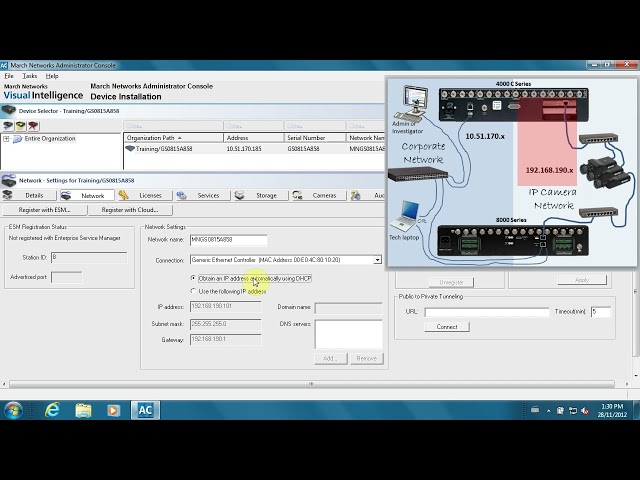This screenshot has height=480, width=640.
Task: Click the Gateway field
Action: coord(225,340)
